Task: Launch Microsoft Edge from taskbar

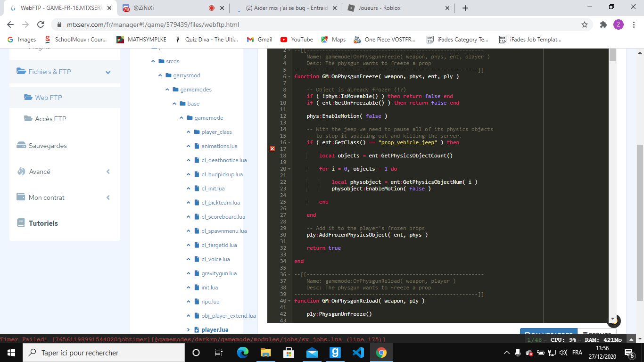Action: 242,353
